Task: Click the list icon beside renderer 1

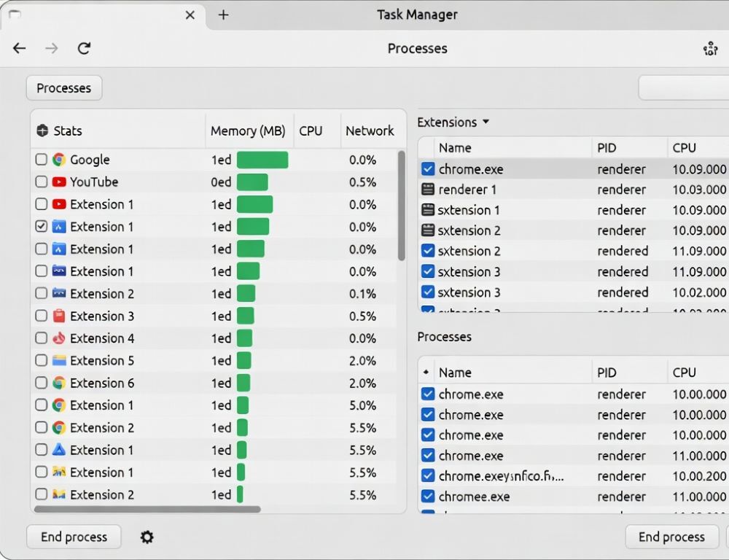Action: [x=427, y=190]
